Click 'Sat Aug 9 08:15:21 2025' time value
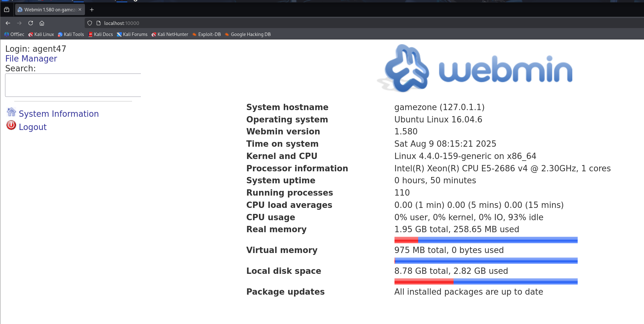The image size is (644, 324). [445, 144]
